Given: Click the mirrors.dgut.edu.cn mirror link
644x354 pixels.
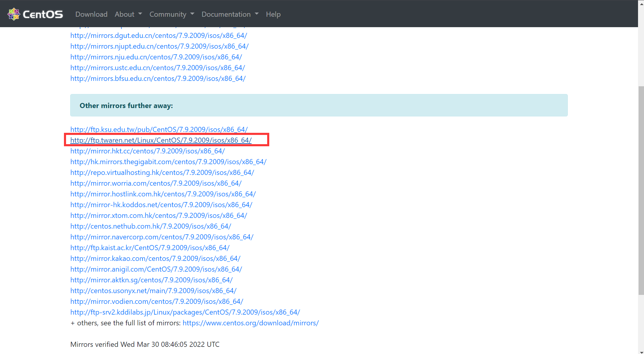Looking at the screenshot, I should 158,36.
